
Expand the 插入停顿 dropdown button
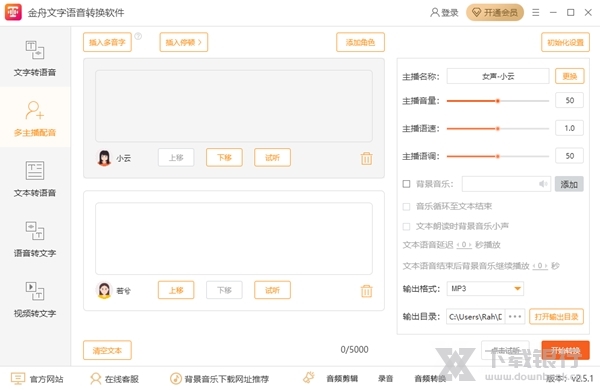click(184, 42)
